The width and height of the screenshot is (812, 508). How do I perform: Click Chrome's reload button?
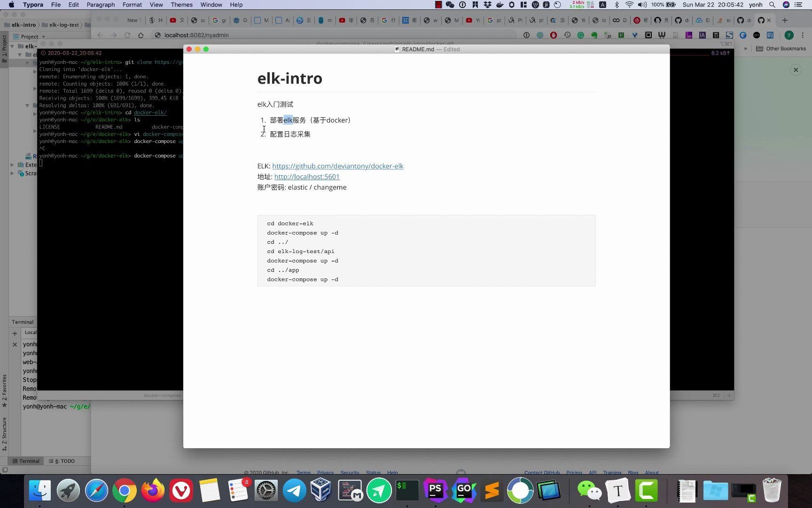127,35
